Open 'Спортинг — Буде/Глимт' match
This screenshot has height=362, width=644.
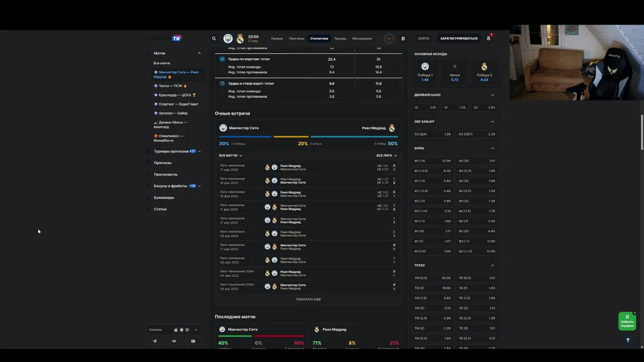click(176, 104)
